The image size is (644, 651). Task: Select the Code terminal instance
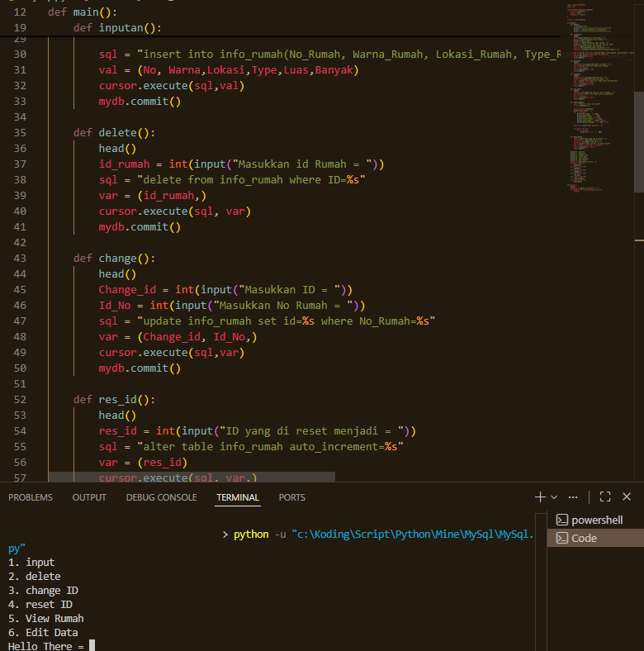(x=585, y=538)
